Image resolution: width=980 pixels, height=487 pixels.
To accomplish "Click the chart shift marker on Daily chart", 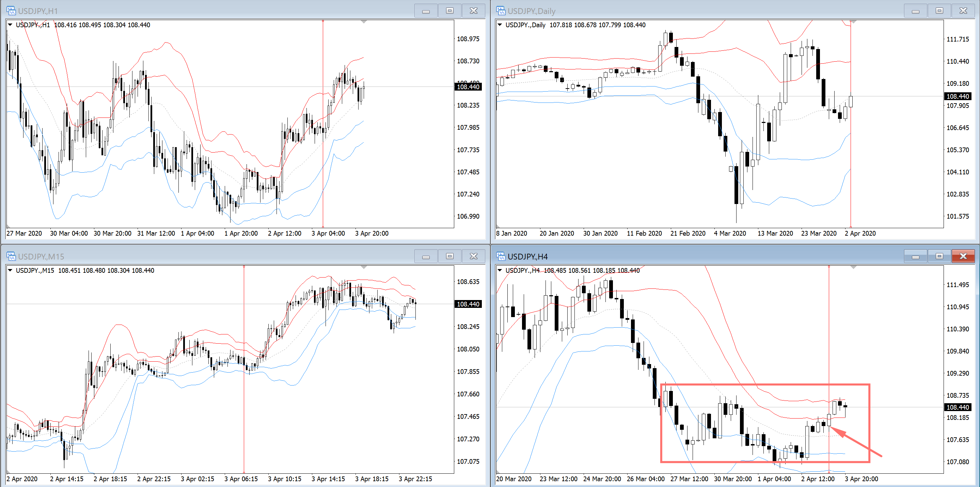I will click(x=853, y=22).
